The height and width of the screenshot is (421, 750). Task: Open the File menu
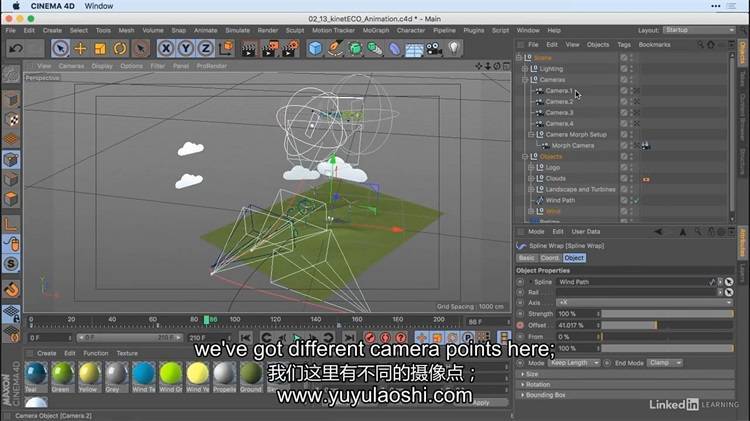click(x=11, y=30)
